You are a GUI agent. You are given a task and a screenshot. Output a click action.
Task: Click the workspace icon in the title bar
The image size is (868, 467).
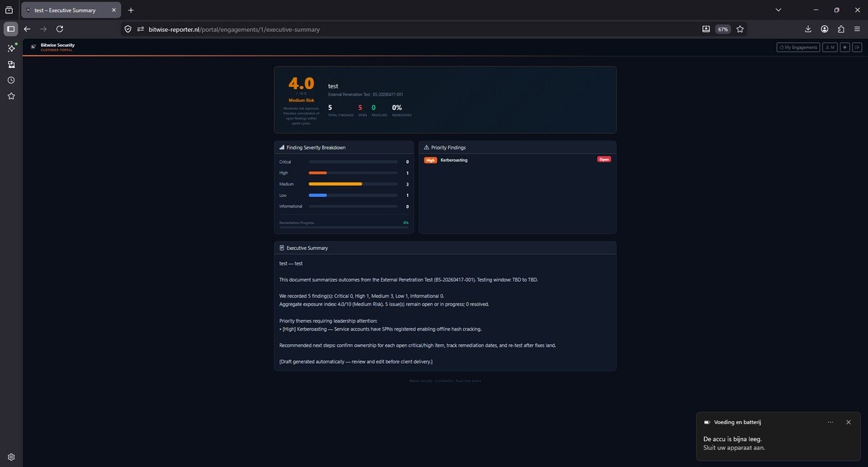(9, 10)
